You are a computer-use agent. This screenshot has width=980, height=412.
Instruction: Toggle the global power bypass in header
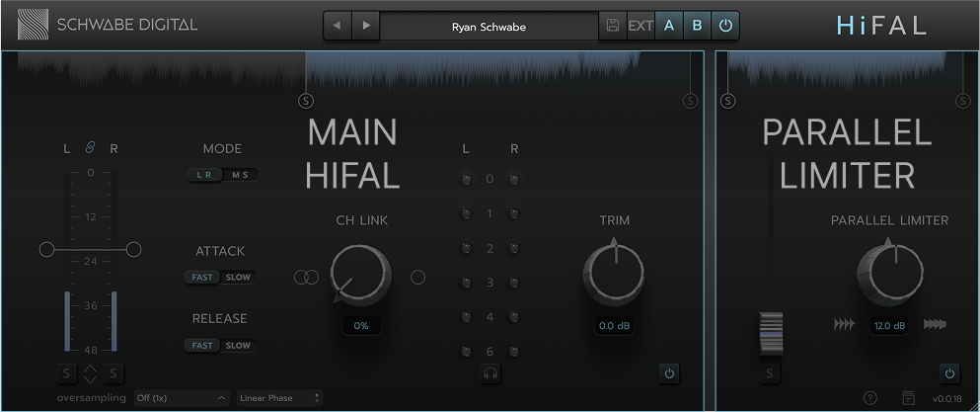(725, 26)
